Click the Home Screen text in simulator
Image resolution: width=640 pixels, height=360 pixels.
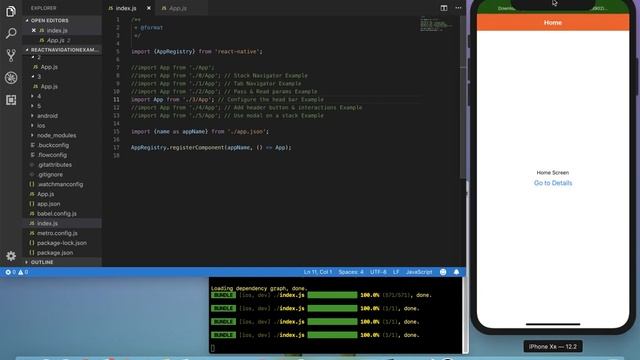pyautogui.click(x=553, y=173)
